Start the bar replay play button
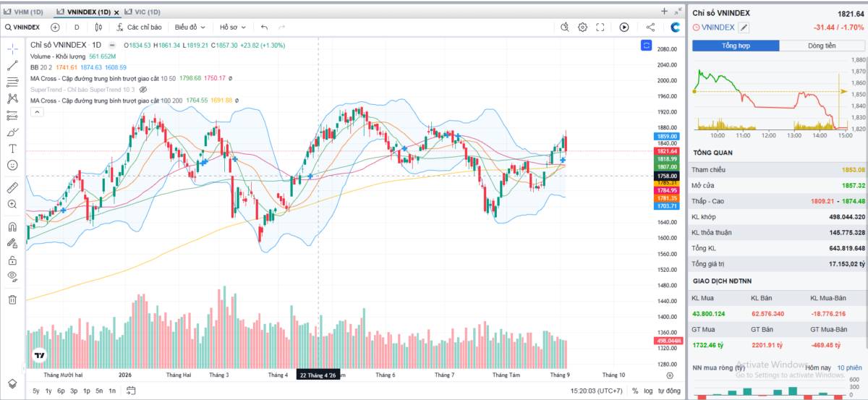868x400 pixels. pyautogui.click(x=624, y=27)
